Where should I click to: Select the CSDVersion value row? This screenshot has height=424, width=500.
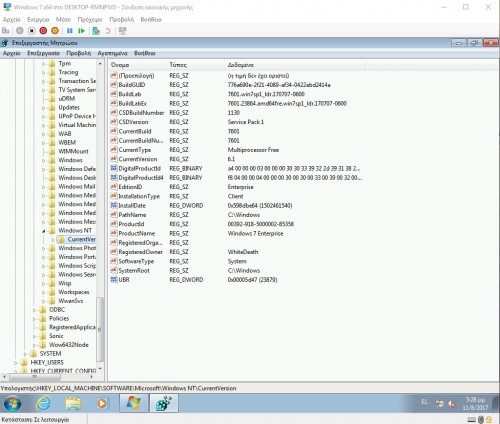[236, 122]
